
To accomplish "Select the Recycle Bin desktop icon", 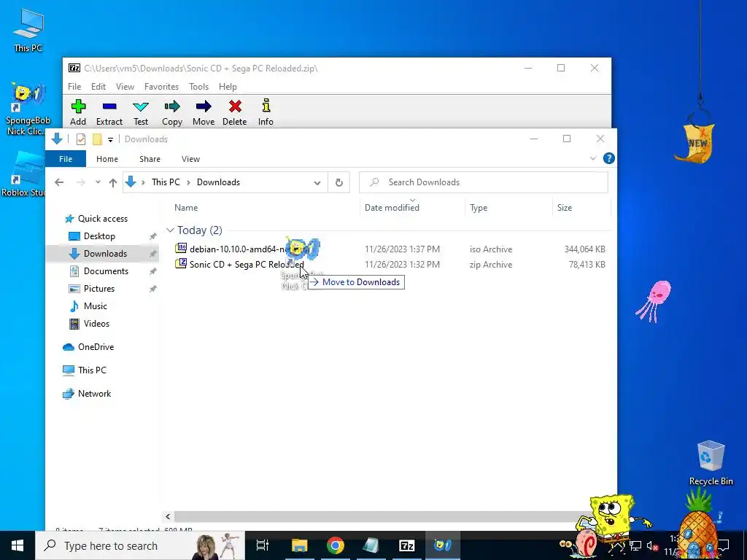I will point(711,463).
